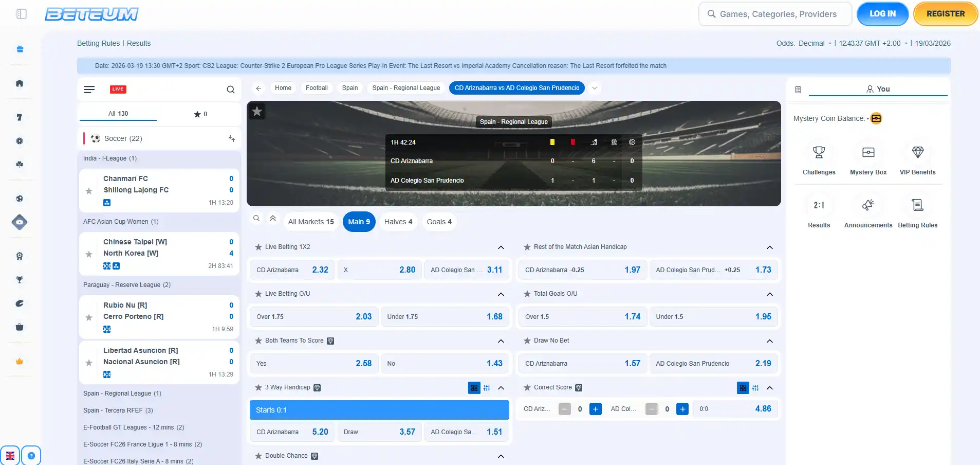980x465 pixels.
Task: Open the gift promotions icon in the sidebar
Action: [20, 49]
